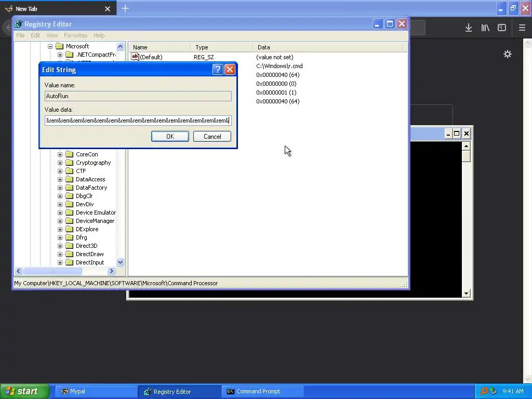Expand the CTF key
This screenshot has height=399, width=532.
[60, 171]
